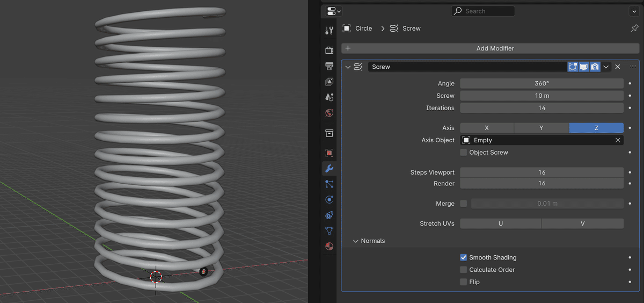Open the Output properties tab
Screen dimensions: 644x303
[x=330, y=66]
